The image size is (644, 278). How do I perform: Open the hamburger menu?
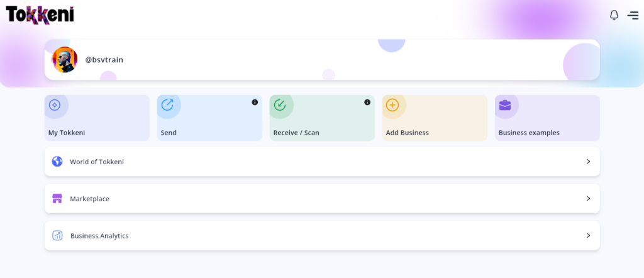(x=633, y=15)
